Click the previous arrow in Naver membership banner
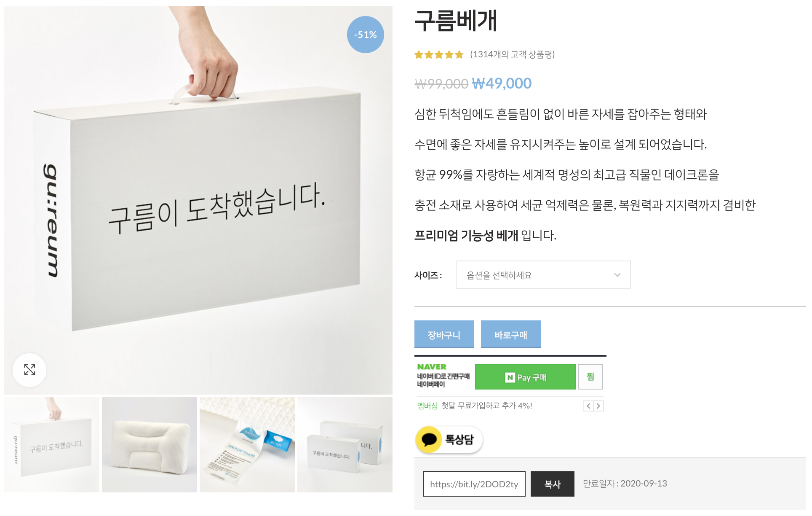812x516 pixels. (588, 406)
